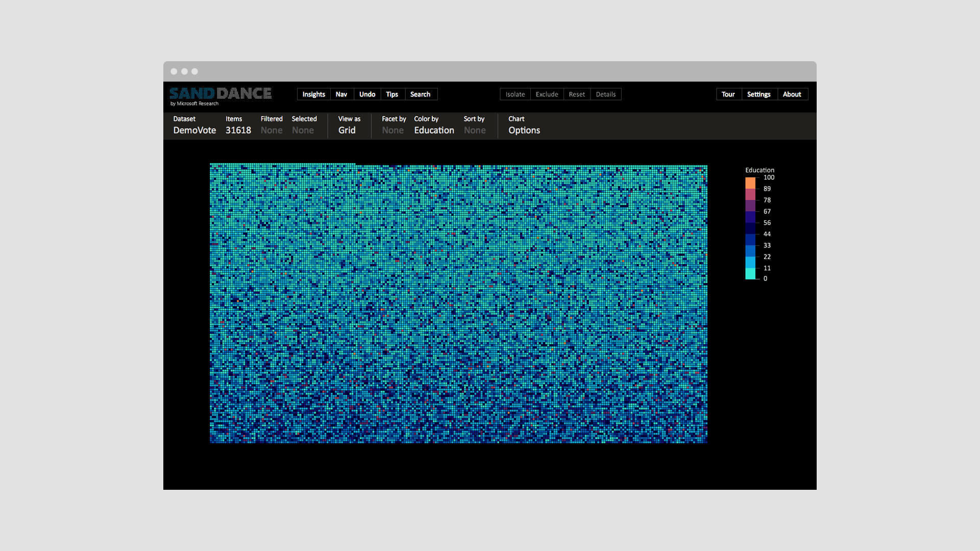
Task: Click the Undo button
Action: click(x=367, y=94)
